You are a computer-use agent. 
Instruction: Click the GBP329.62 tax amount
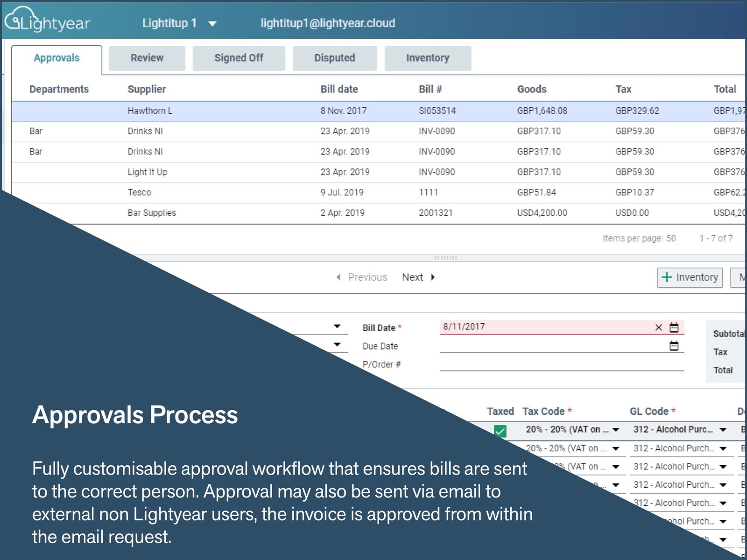[637, 111]
